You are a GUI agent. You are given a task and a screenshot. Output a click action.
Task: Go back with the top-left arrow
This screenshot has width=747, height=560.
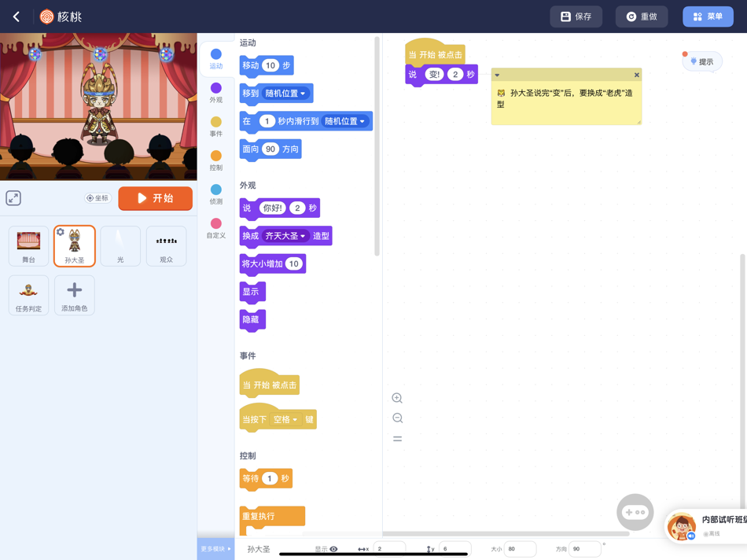pyautogui.click(x=17, y=17)
